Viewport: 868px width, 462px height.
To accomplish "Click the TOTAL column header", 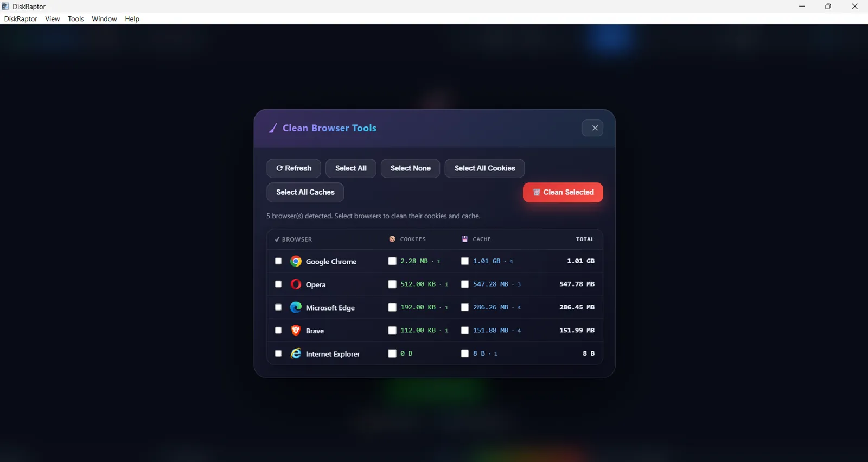I will tap(585, 239).
